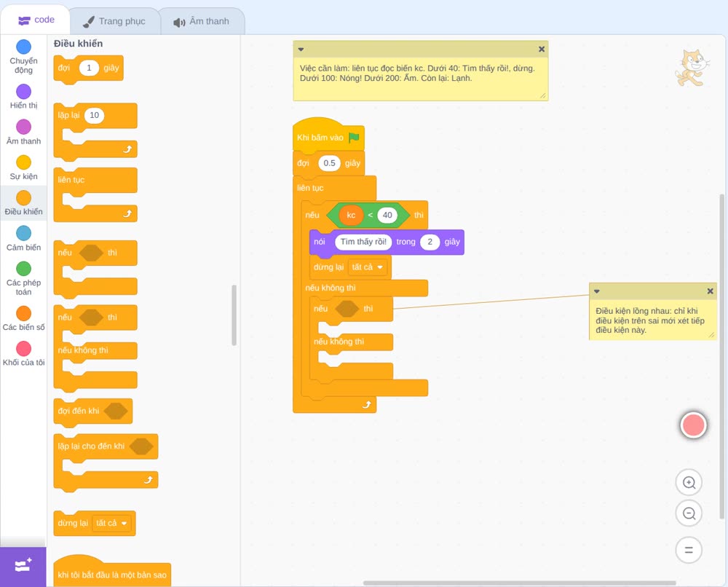Image resolution: width=728 pixels, height=587 pixels.
Task: Click the palette repeat value 10 field
Action: point(94,115)
